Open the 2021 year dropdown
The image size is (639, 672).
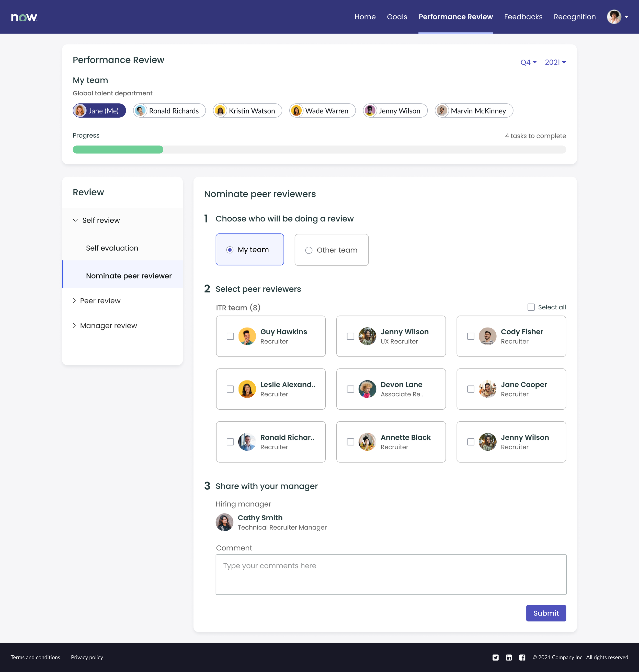click(555, 62)
